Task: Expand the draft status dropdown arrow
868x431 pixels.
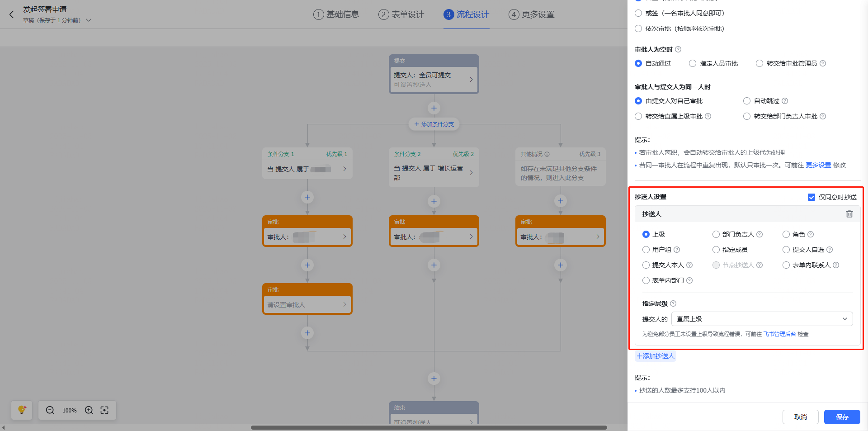Action: (89, 20)
